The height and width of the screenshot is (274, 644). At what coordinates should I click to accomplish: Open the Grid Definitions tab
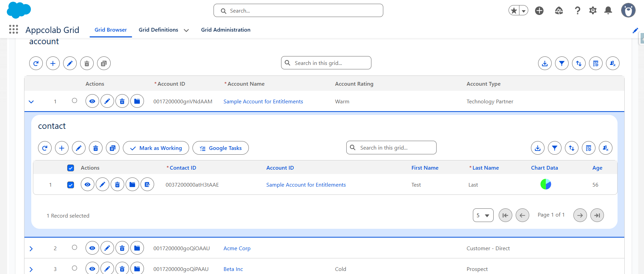tap(159, 30)
